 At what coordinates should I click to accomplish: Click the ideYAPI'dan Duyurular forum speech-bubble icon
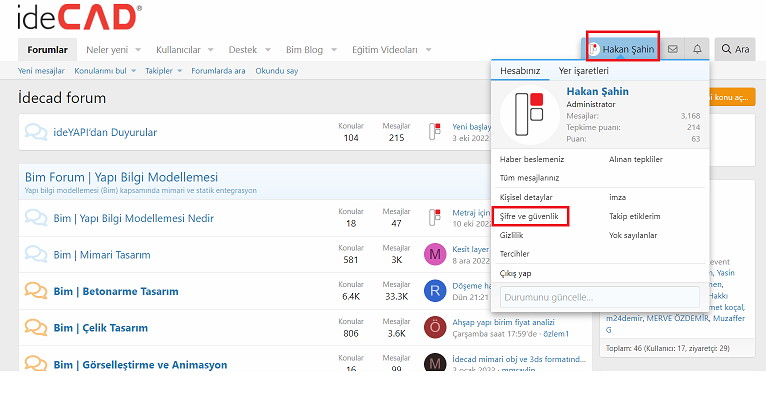coord(36,132)
